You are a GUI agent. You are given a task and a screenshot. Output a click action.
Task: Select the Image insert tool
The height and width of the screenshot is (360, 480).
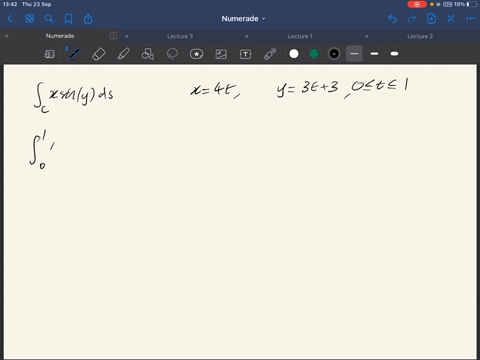(221, 54)
